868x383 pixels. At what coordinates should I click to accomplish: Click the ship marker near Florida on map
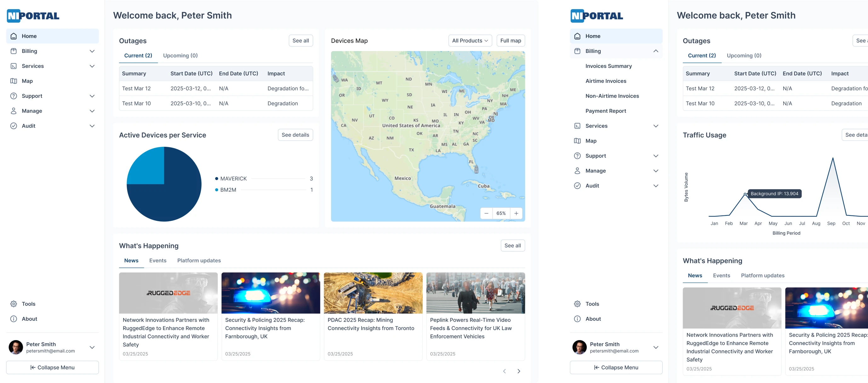click(x=476, y=169)
